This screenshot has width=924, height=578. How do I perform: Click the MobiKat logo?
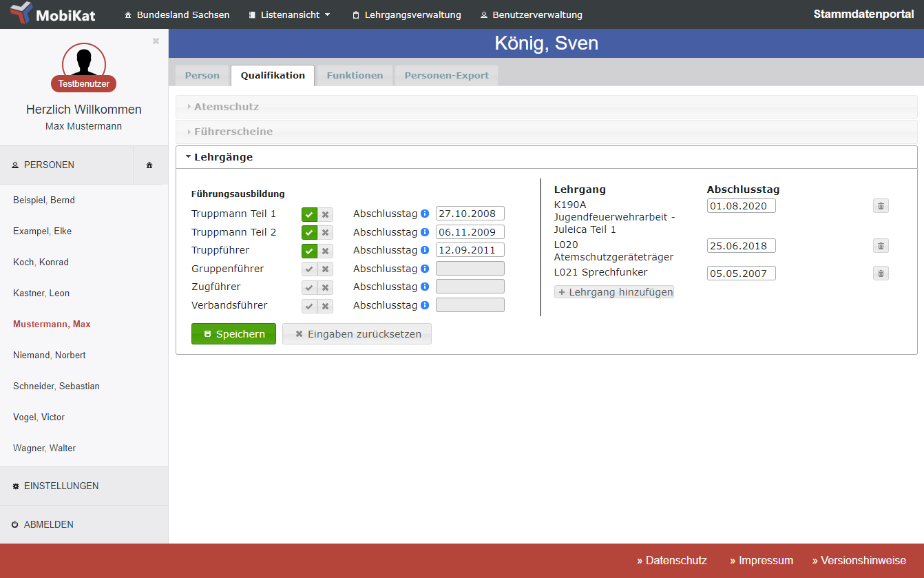click(53, 14)
